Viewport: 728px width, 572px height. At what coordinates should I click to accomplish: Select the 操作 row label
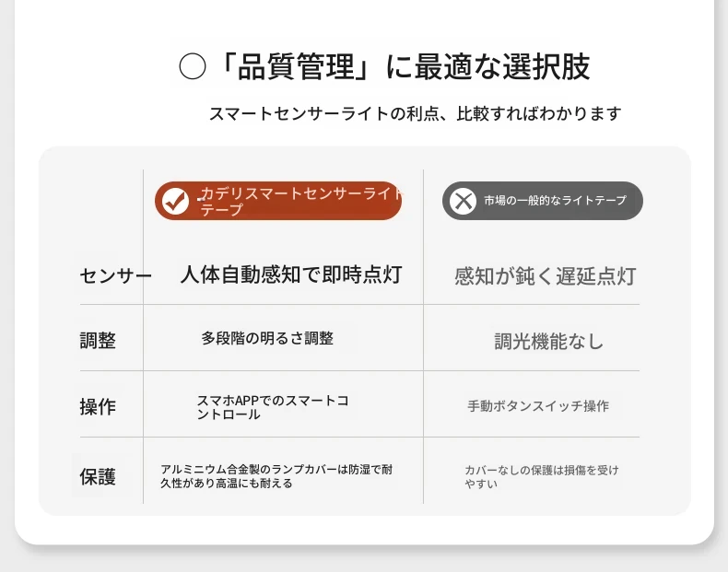(x=98, y=407)
